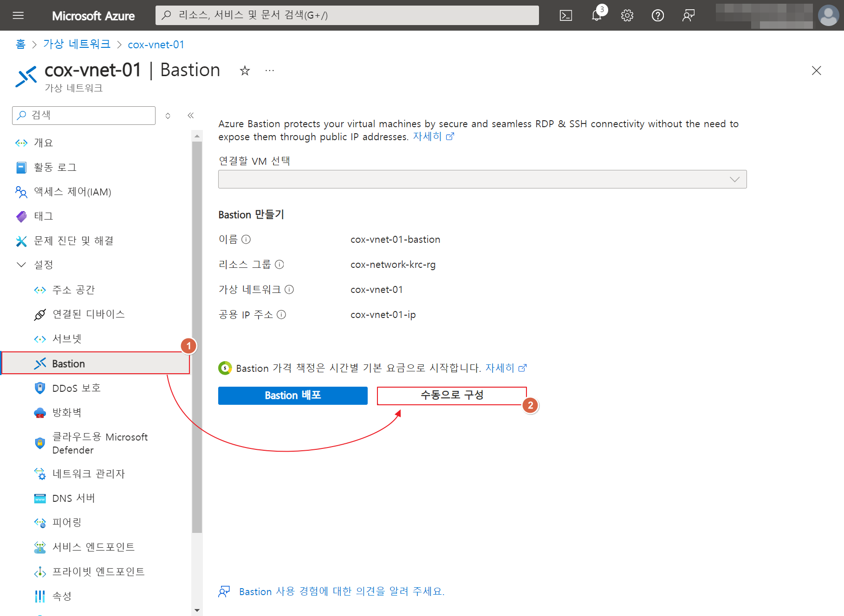Click the cox-vnet-01-bastion name value

(x=395, y=240)
